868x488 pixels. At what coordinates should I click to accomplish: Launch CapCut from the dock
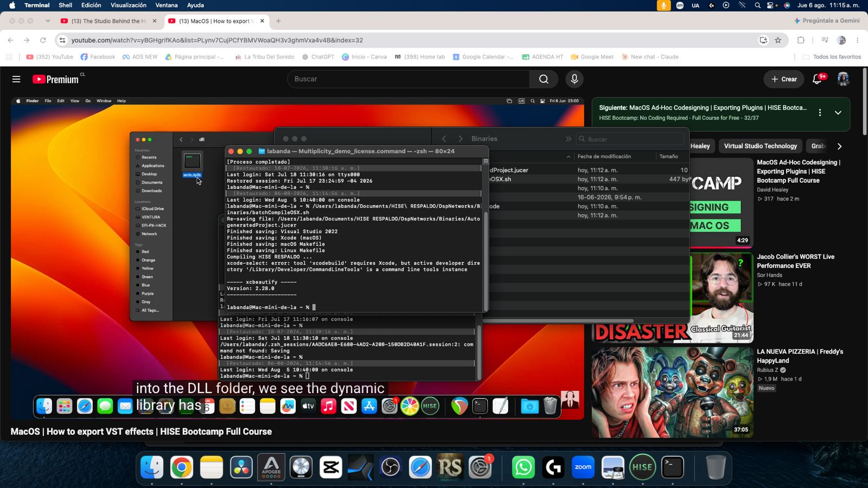tap(331, 467)
